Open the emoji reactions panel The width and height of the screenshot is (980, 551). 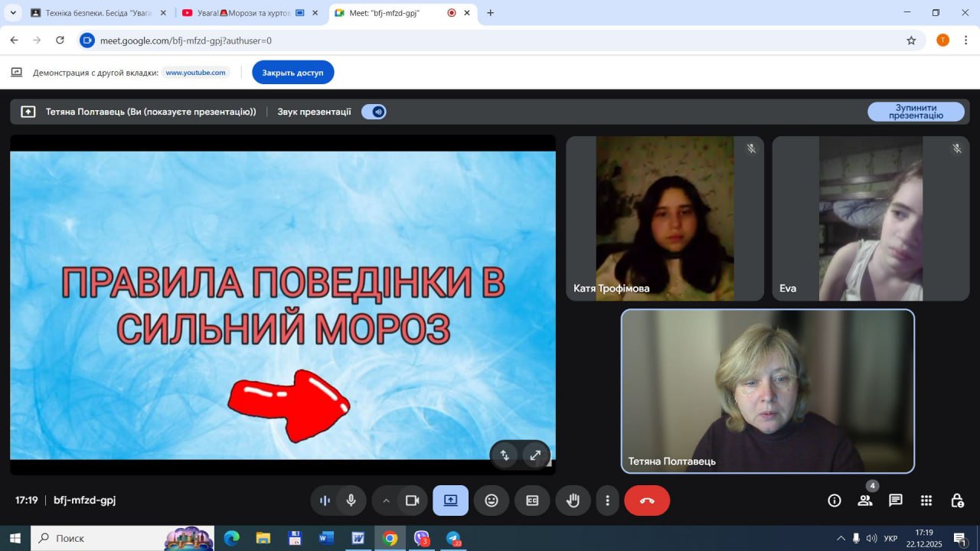coord(492,500)
